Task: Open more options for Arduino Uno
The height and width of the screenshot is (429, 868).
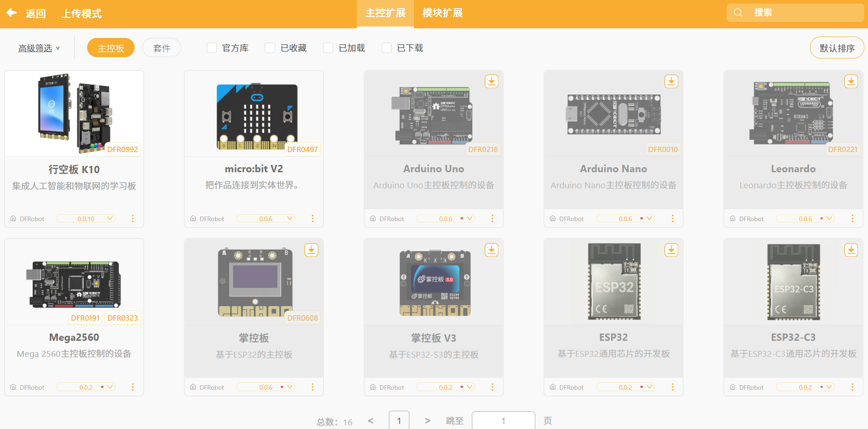Action: tap(492, 218)
